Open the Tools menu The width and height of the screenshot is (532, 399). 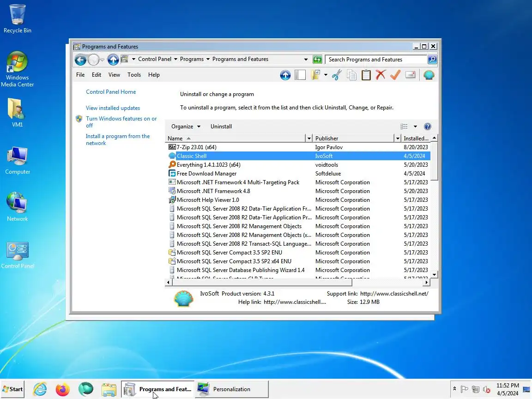(x=134, y=75)
